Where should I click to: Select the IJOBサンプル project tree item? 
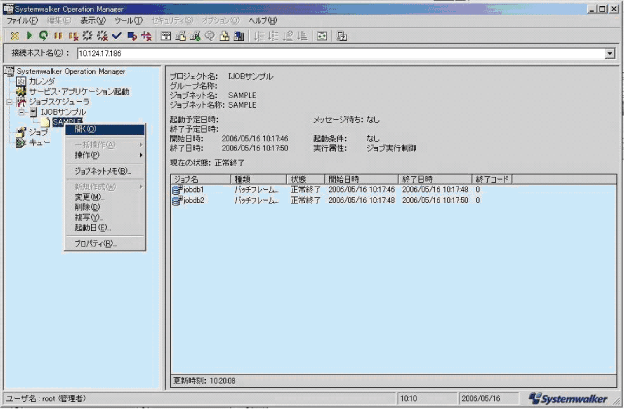63,112
